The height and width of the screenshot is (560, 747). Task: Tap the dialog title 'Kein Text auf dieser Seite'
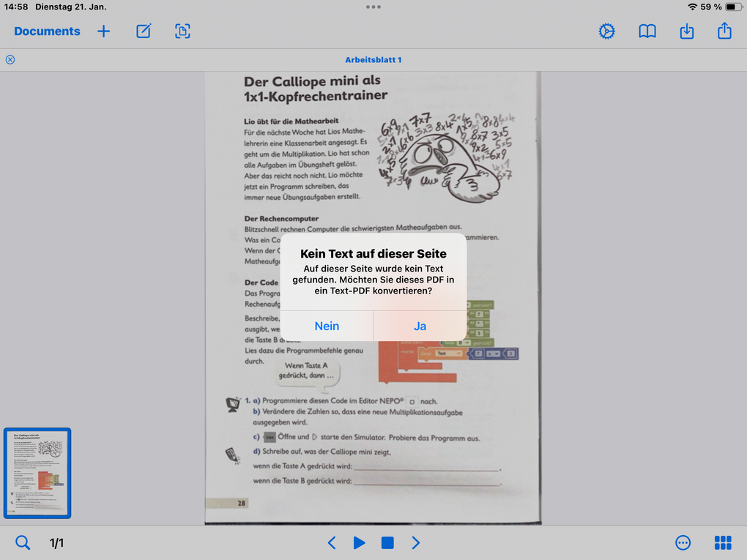click(373, 254)
